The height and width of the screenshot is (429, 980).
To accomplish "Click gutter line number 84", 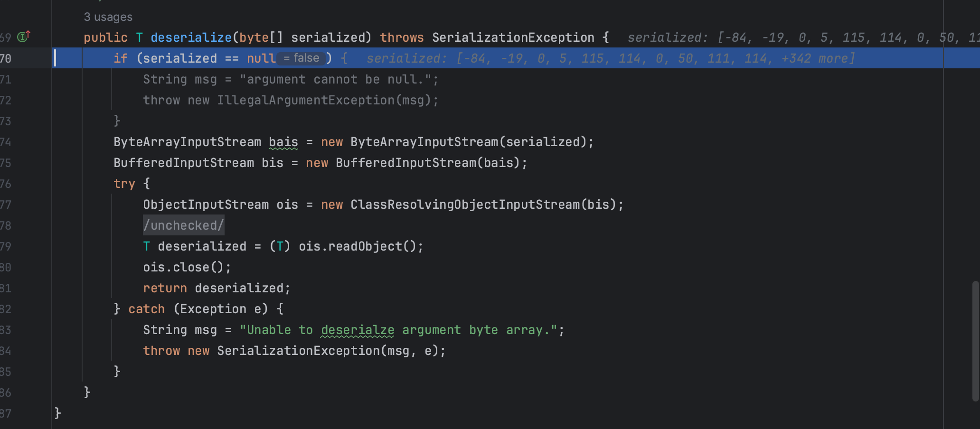I will point(6,351).
